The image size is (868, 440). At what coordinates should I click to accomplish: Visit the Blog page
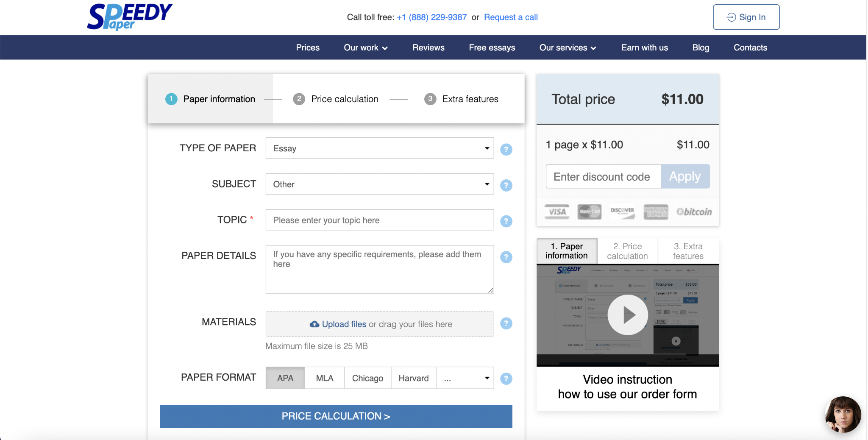point(701,47)
